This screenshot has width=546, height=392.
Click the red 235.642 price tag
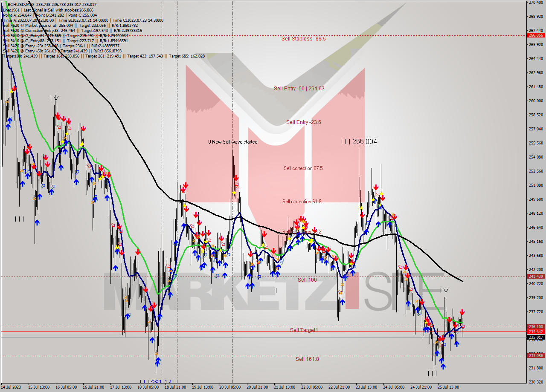pos(535,332)
